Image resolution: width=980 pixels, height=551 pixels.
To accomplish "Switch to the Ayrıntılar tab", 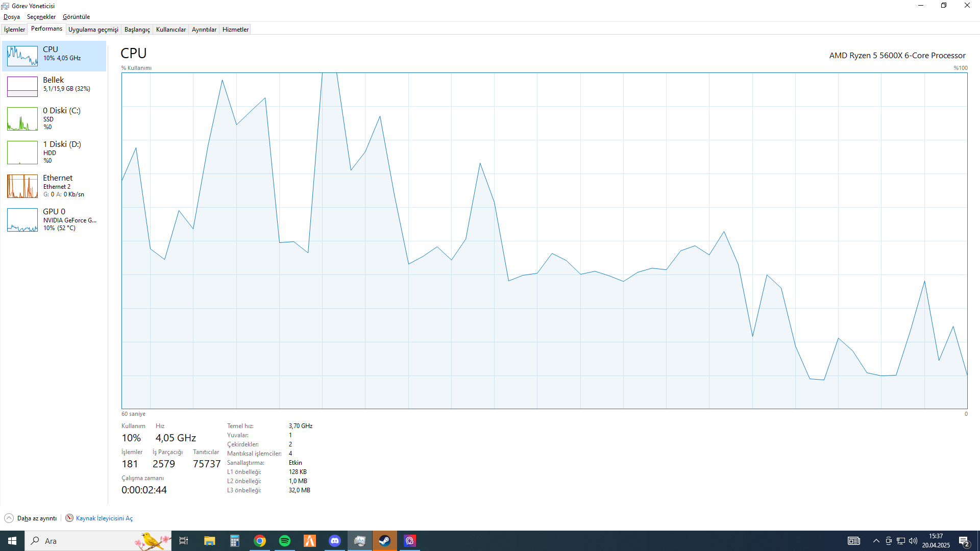I will pos(204,30).
